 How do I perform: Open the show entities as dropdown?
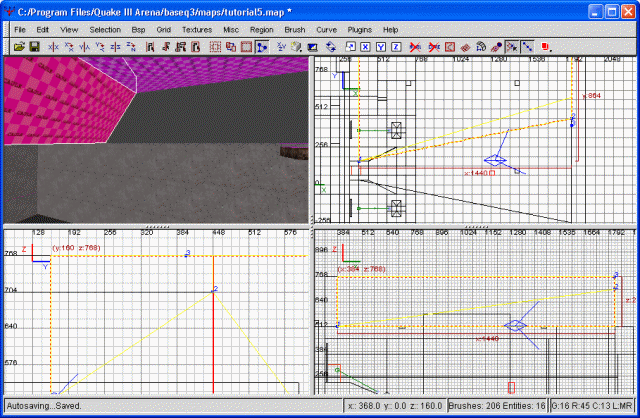546,47
